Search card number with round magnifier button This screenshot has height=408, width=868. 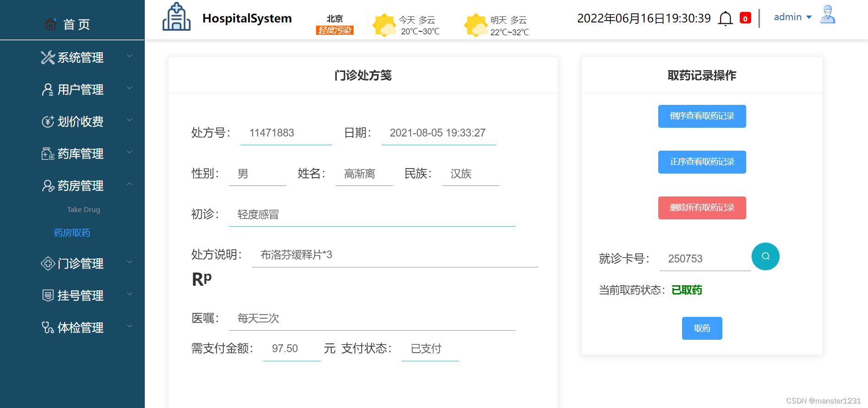tap(765, 256)
